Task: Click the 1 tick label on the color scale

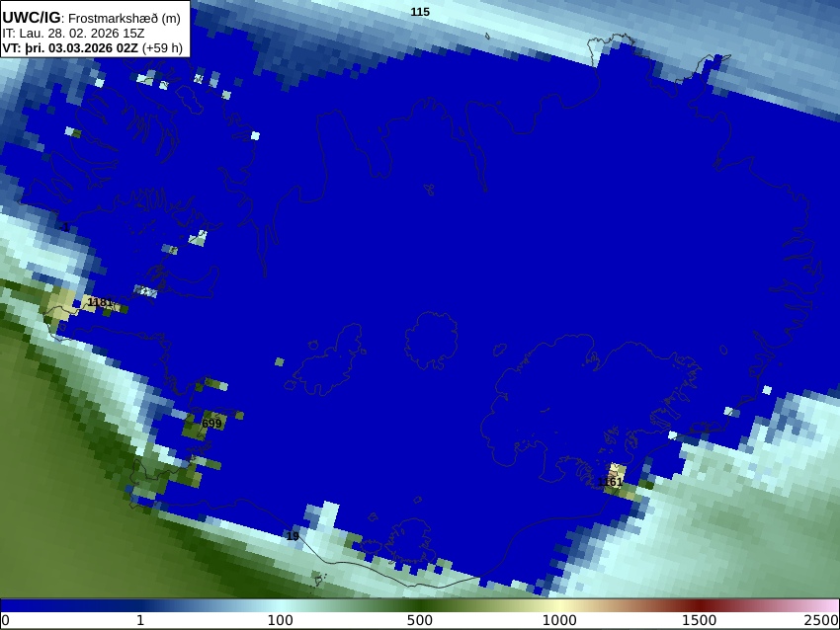Action: [x=140, y=620]
